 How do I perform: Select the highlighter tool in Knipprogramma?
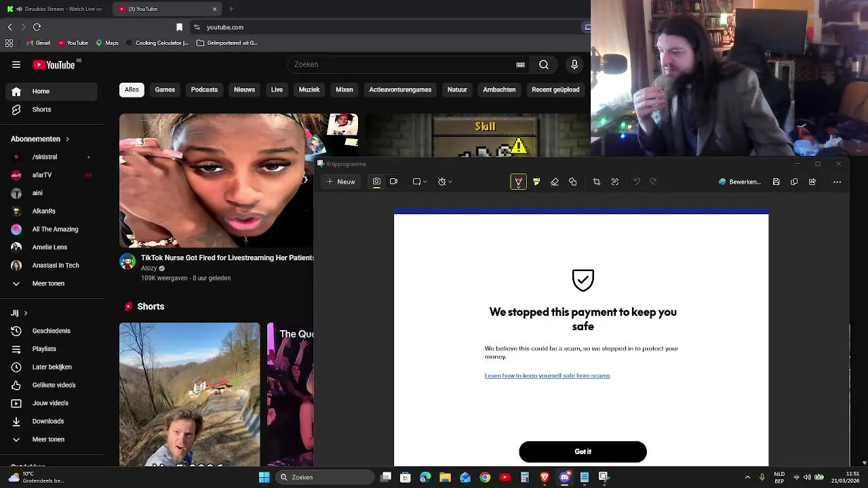pyautogui.click(x=536, y=182)
